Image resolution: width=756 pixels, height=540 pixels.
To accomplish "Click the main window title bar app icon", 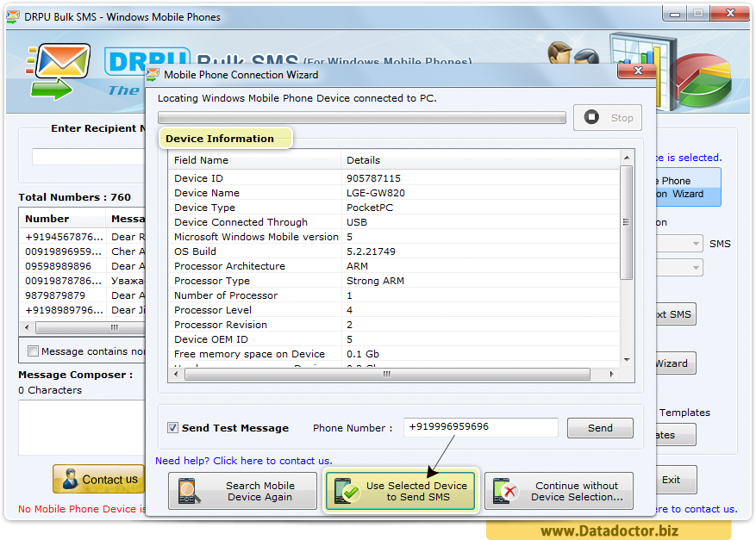I will coord(13,17).
